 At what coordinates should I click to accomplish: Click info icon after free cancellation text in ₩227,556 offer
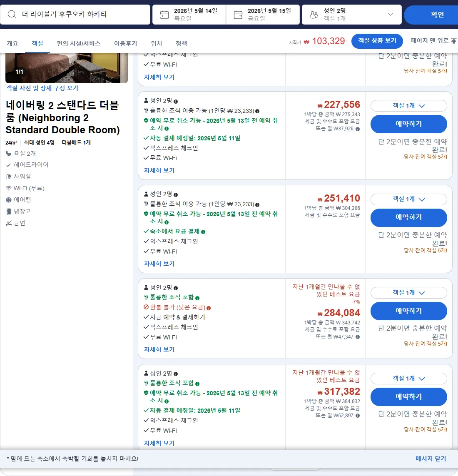(x=166, y=129)
